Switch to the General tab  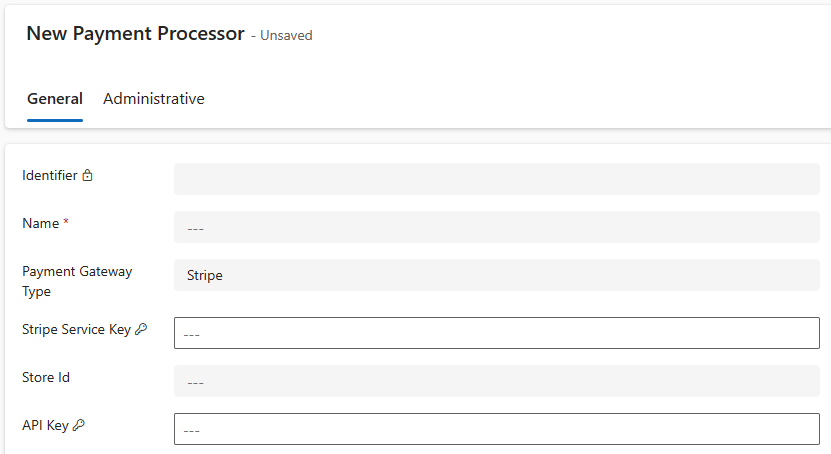click(x=54, y=99)
